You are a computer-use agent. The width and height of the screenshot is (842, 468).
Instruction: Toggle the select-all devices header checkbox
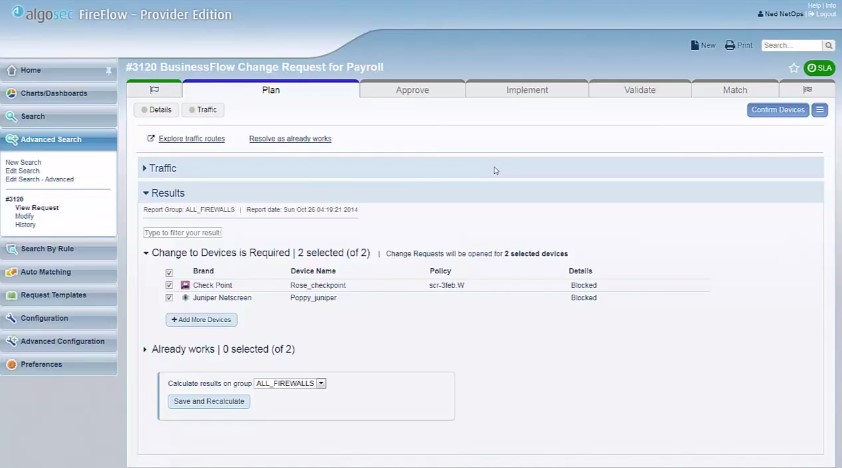(169, 273)
